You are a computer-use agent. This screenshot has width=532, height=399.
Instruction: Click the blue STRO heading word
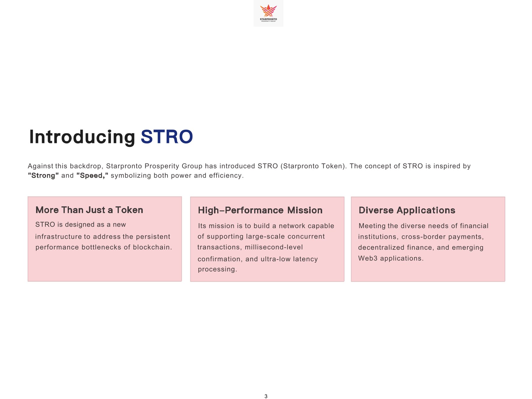click(x=167, y=137)
